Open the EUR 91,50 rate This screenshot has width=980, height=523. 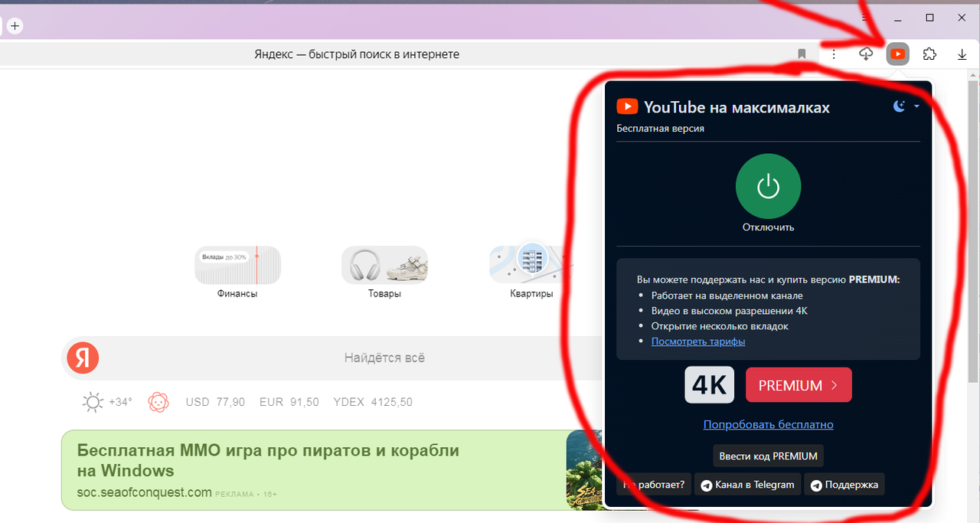click(x=289, y=402)
